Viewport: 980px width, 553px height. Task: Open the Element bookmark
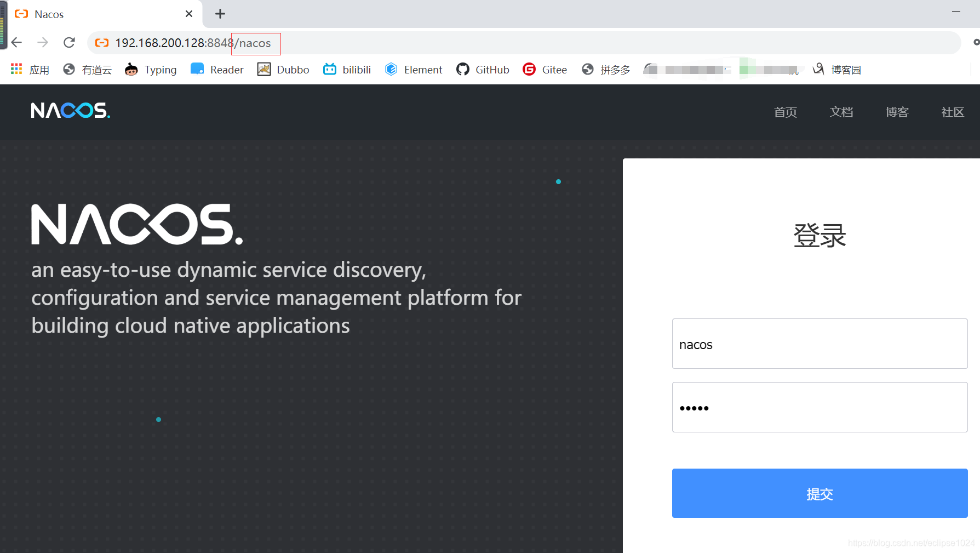point(414,70)
